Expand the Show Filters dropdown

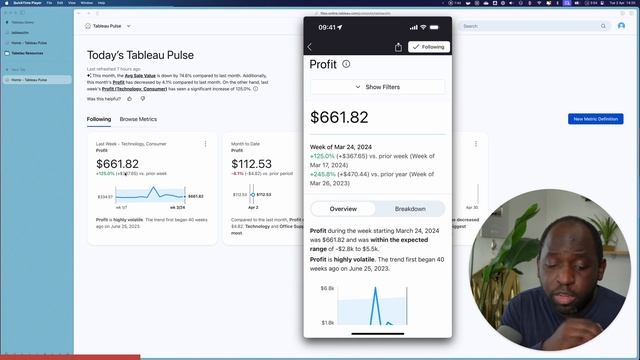(378, 87)
